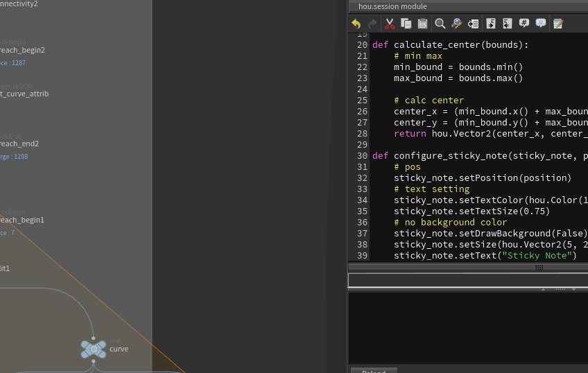Screen dimensions: 588x373
Task: Cut selected code with the scissors icon
Action: point(390,24)
